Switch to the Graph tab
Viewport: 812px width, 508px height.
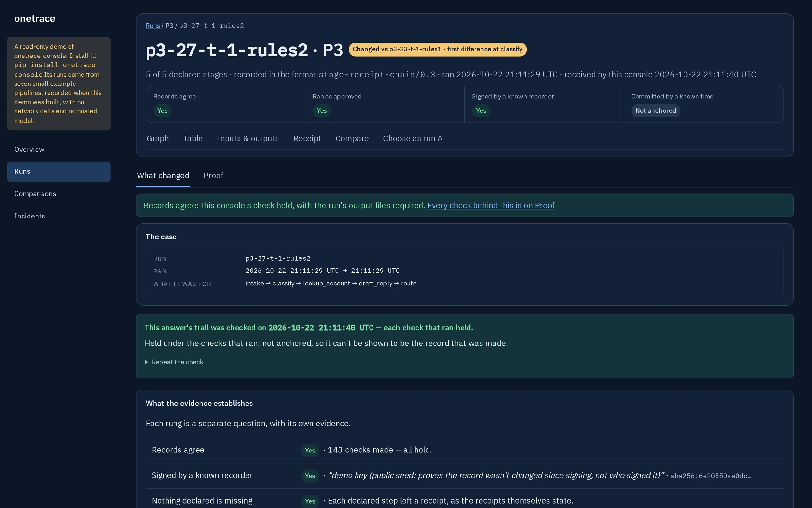(158, 138)
